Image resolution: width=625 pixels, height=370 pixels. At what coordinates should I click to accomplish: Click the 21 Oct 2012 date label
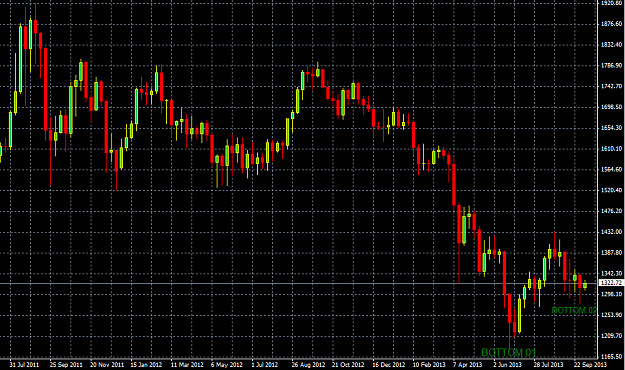coord(348,364)
